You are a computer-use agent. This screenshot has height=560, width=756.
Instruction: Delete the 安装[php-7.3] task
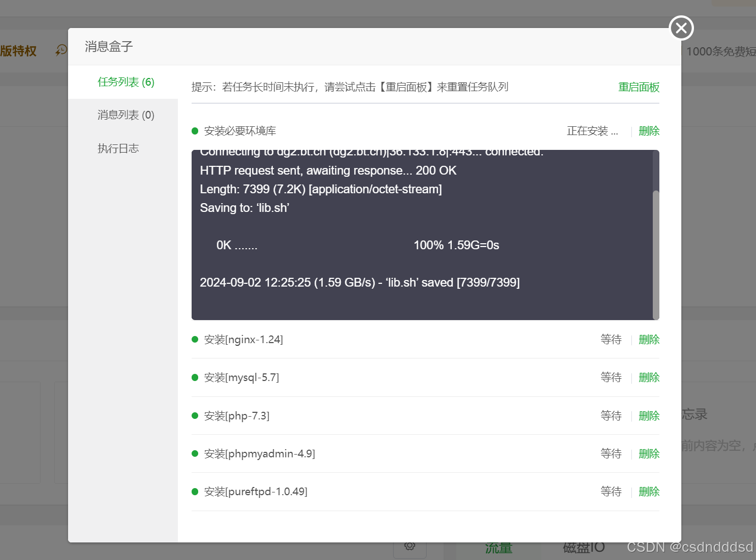tap(649, 416)
